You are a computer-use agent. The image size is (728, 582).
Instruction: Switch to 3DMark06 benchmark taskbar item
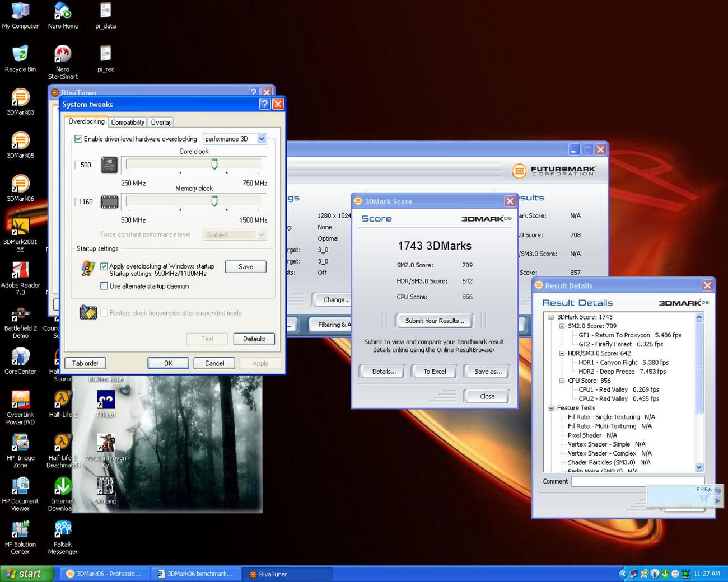click(197, 574)
